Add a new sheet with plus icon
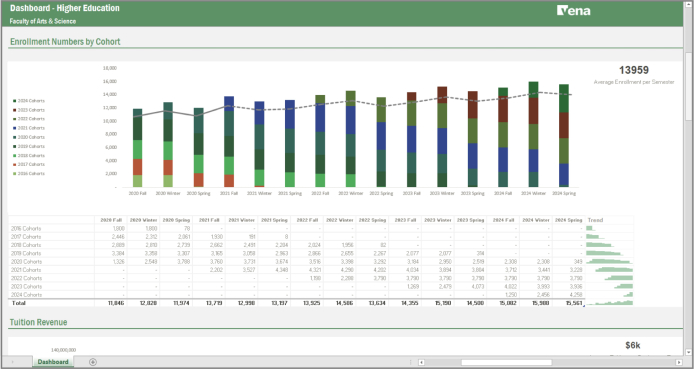Image resolution: width=694 pixels, height=369 pixels. click(93, 362)
